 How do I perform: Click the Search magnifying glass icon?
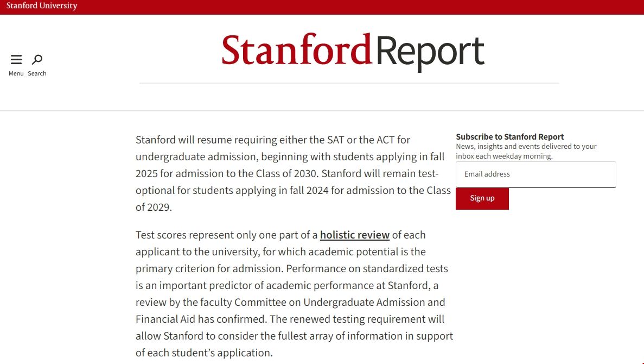[37, 60]
